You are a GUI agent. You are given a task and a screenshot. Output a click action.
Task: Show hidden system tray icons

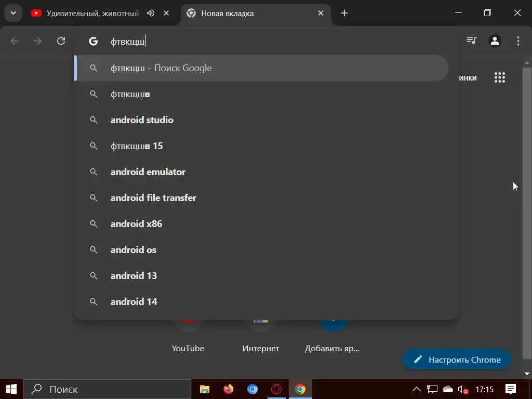(x=417, y=389)
